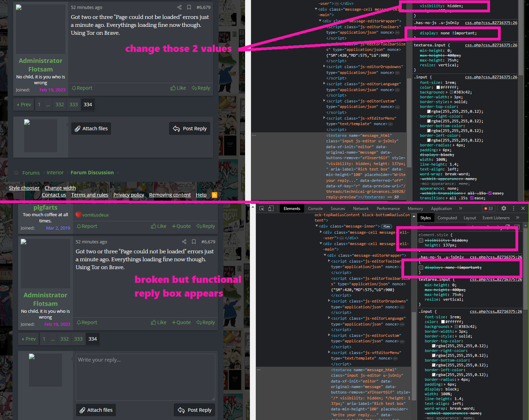The height and width of the screenshot is (420, 529).
Task: Expand the background shorthand arrow in upper Styles pane
Action: coord(447,92)
